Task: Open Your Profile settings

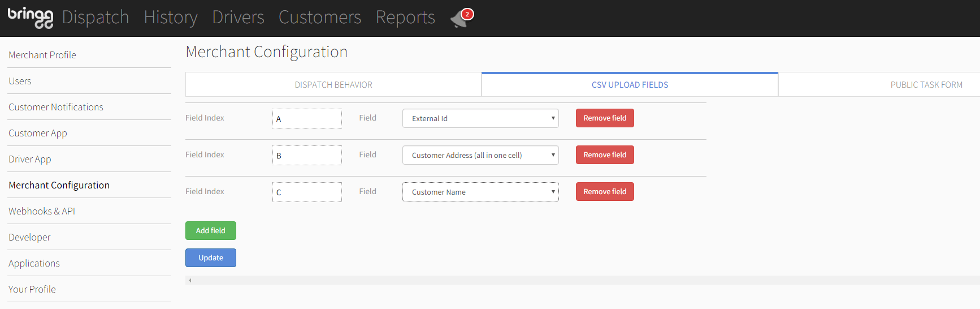Action: pyautogui.click(x=32, y=289)
